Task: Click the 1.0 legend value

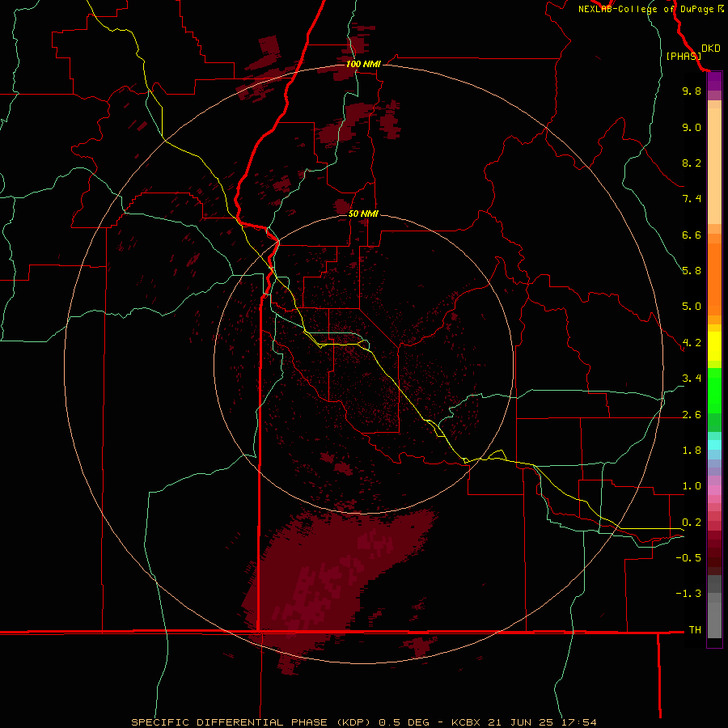Action: point(692,486)
